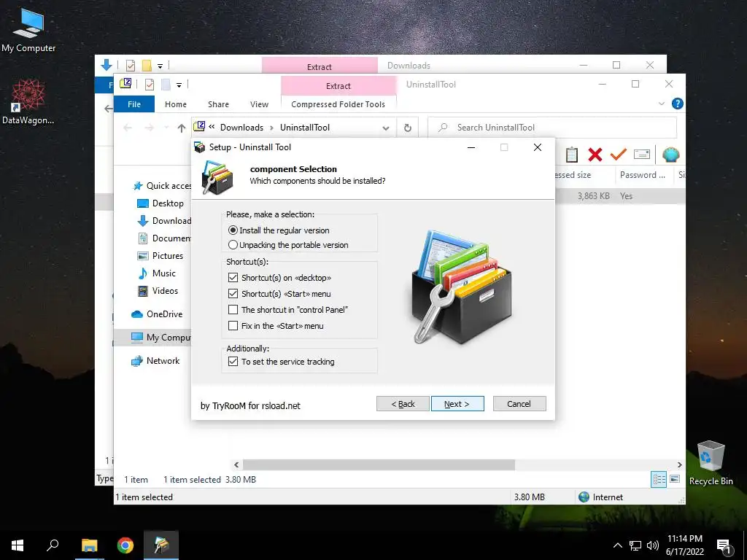Open My Computer desktop icon

click(28, 29)
